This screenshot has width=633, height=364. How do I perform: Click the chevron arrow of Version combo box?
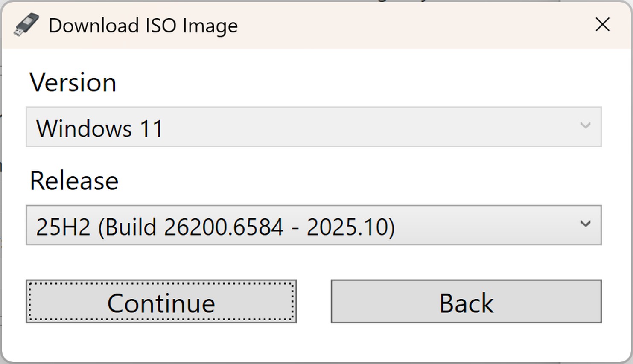click(x=585, y=125)
